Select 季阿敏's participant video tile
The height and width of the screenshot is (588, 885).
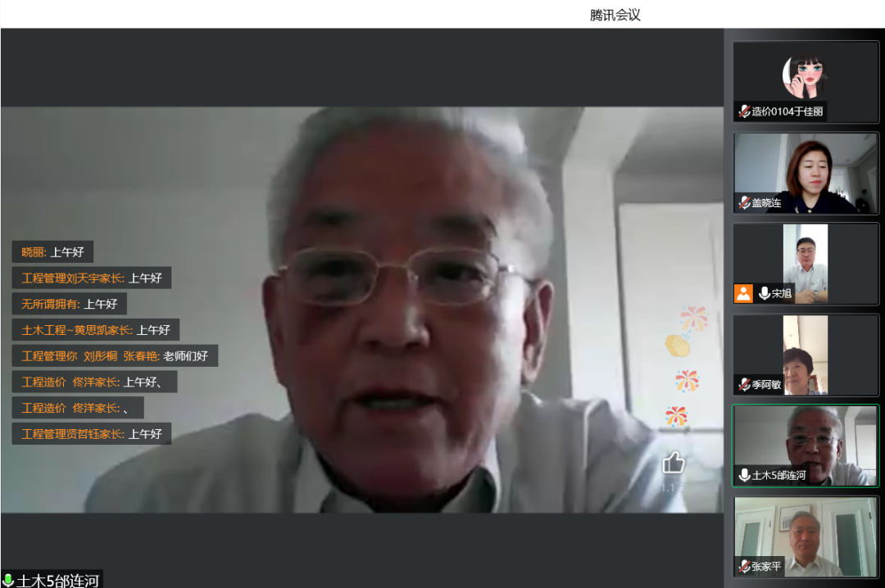point(806,355)
